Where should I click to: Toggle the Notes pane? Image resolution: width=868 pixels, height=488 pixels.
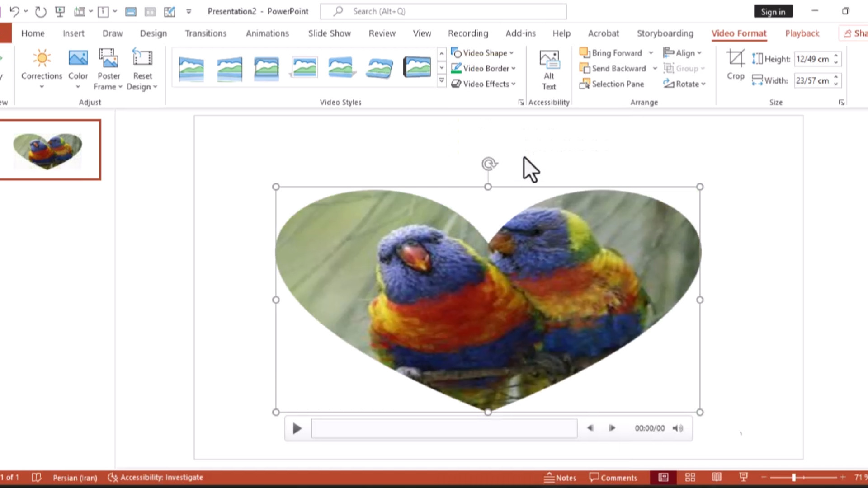[560, 478]
